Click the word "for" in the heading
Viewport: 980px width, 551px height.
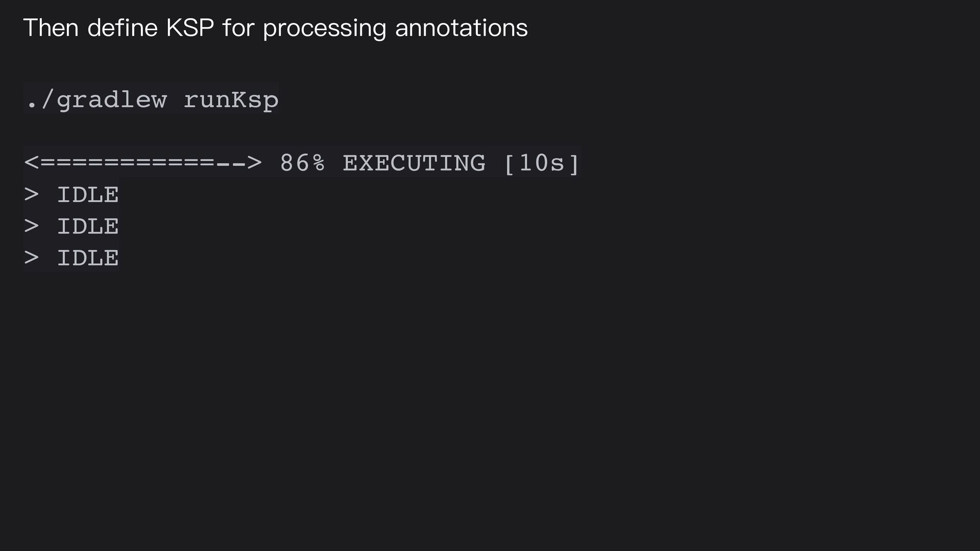[x=238, y=28]
